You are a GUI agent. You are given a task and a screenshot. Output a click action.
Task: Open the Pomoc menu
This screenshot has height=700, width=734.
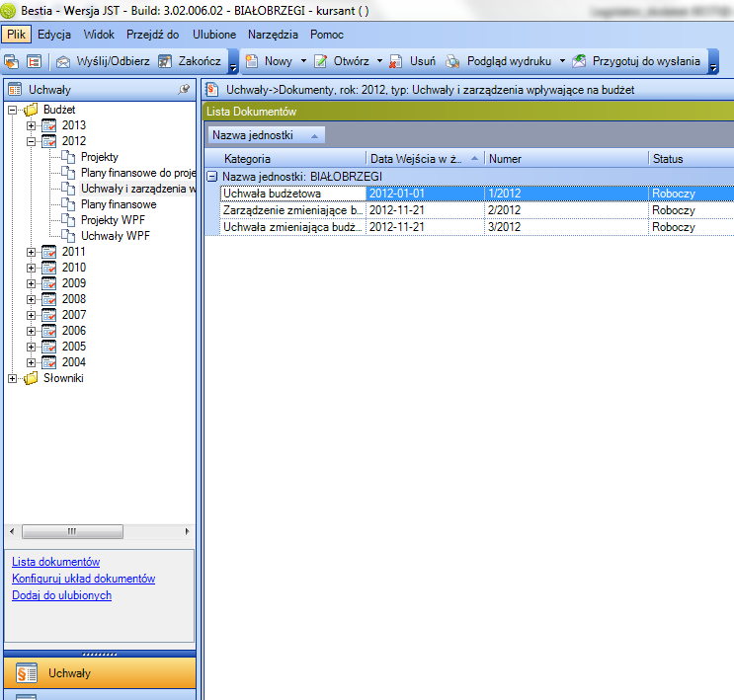(327, 35)
